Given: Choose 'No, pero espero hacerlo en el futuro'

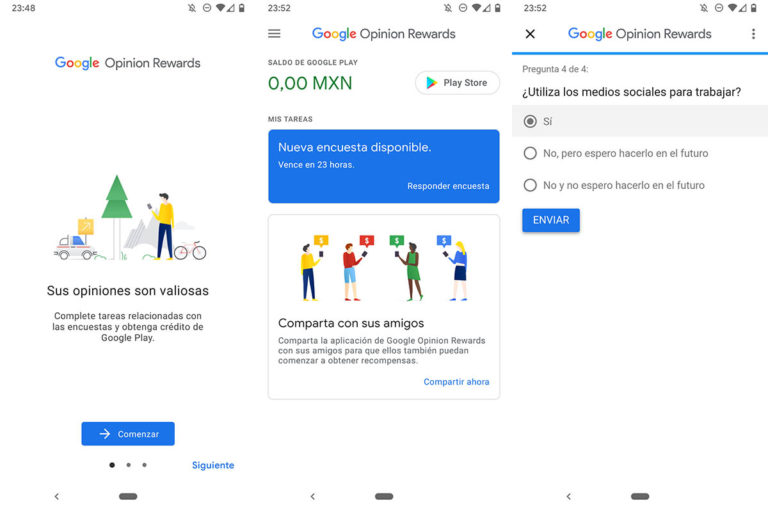Looking at the screenshot, I should pos(640,153).
